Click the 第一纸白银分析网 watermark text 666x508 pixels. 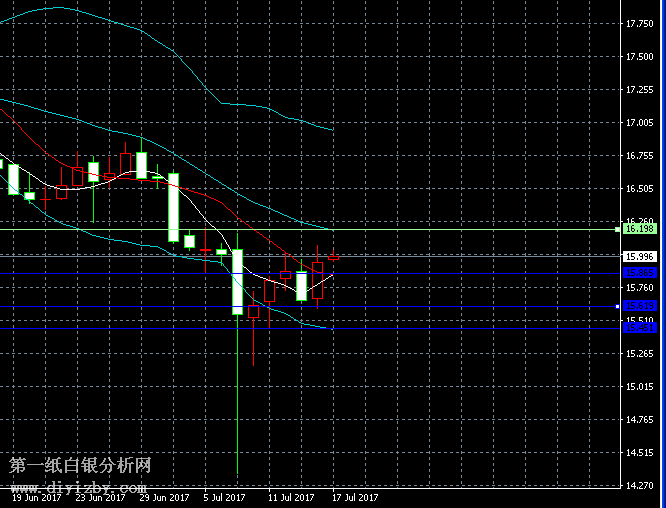tap(80, 467)
